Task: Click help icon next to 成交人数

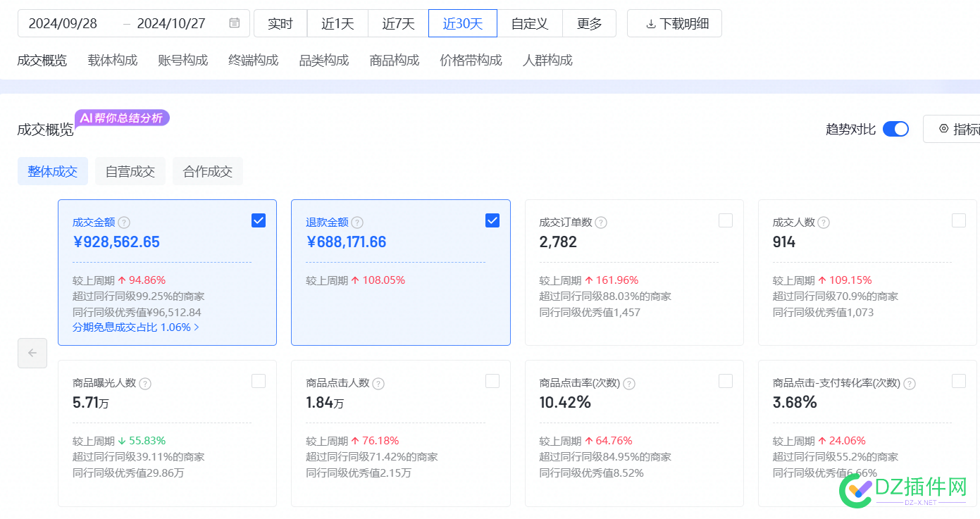Action: [824, 223]
